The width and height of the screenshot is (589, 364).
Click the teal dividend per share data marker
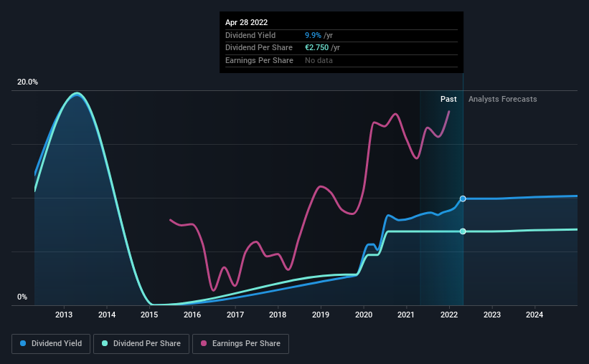coord(463,231)
